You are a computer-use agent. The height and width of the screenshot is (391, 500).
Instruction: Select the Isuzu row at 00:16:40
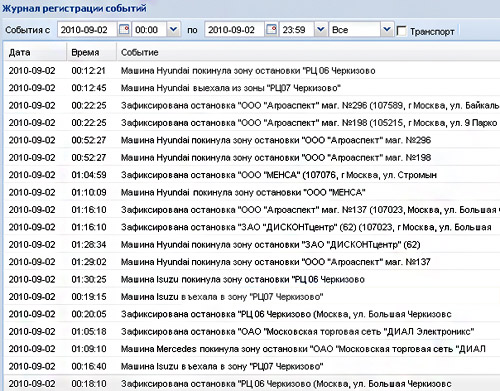252,366
